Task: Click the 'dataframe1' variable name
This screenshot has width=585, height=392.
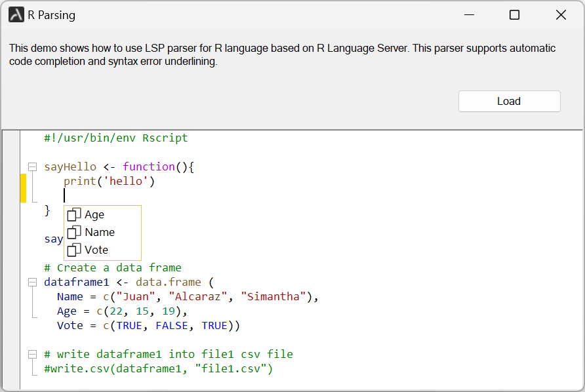Action: (77, 283)
